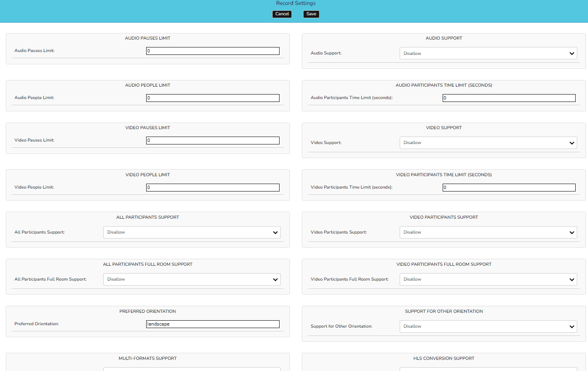
Task: Click the chevron on the Audio Support selector
Action: coord(572,53)
